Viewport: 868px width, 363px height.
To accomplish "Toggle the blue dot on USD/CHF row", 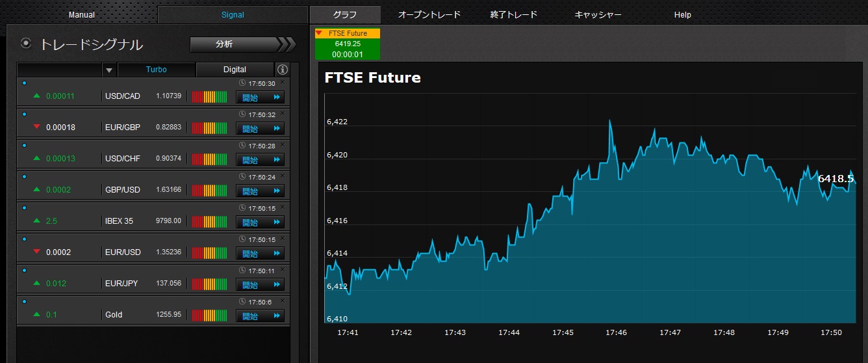I will click(24, 146).
